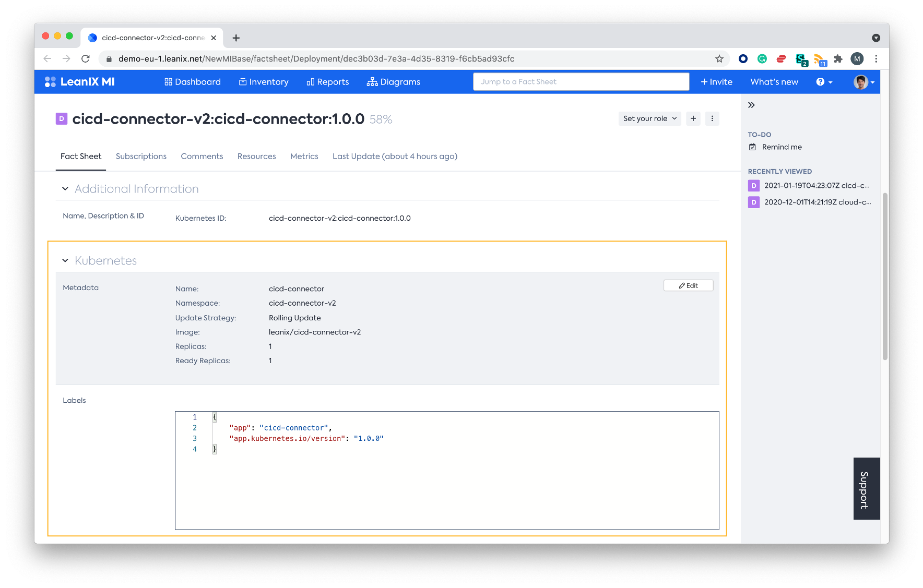
Task: Click the tab search down-arrow icon in Chrome
Action: tap(876, 38)
